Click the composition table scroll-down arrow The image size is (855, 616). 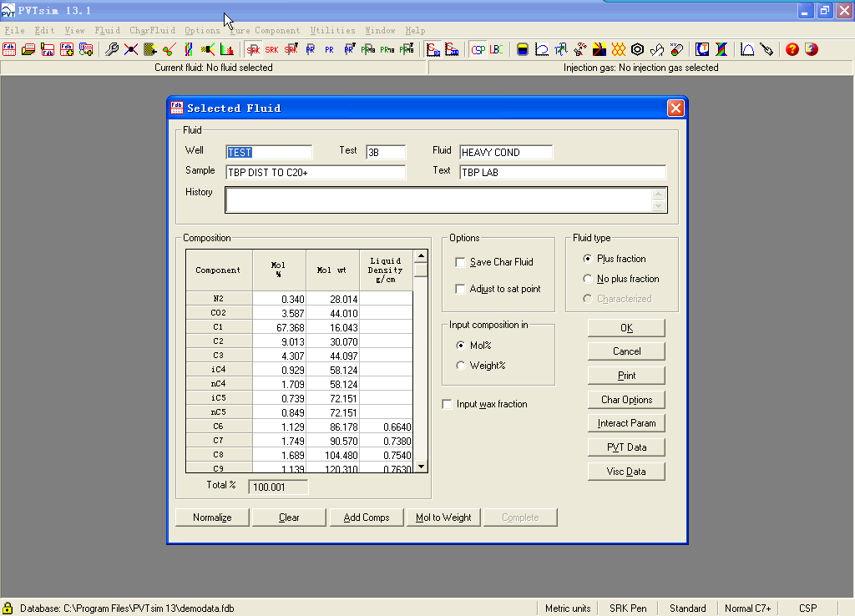(x=421, y=466)
